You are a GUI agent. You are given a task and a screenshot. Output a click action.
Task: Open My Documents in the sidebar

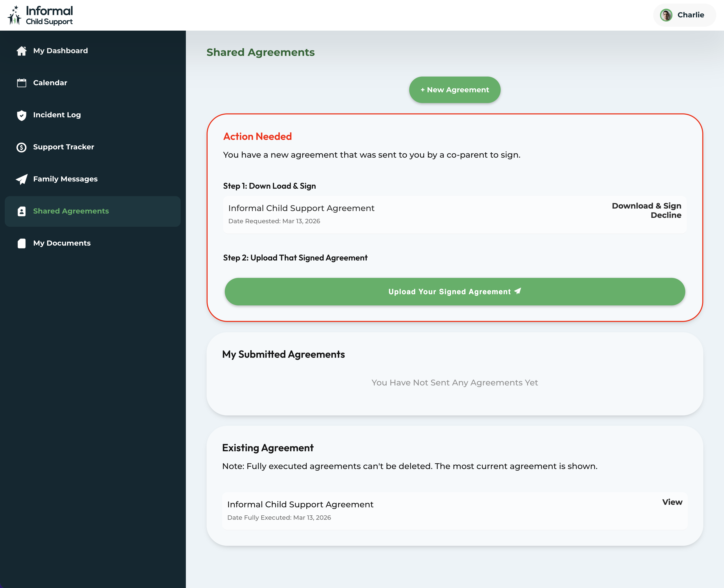pos(93,244)
